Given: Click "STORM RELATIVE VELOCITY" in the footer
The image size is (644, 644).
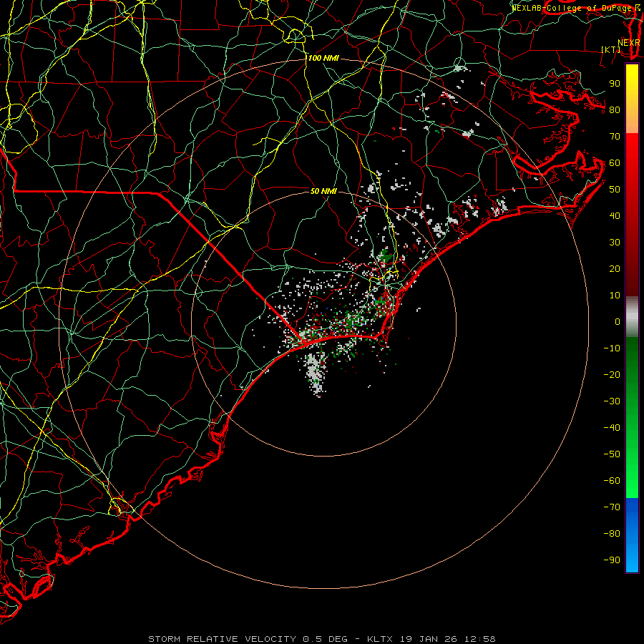Looking at the screenshot, I should (x=222, y=639).
